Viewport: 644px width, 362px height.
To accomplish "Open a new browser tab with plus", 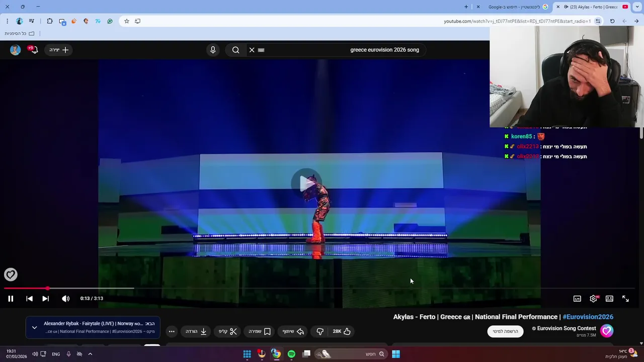I will point(466,7).
